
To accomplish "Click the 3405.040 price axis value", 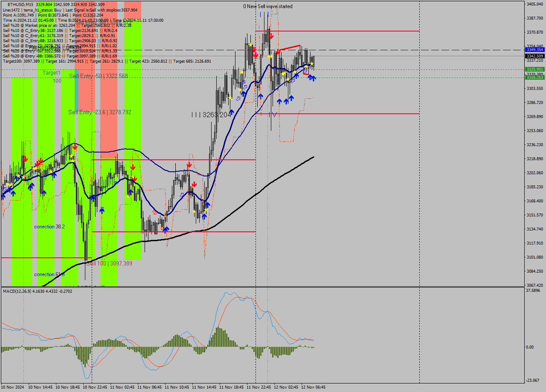I will click(x=534, y=4).
